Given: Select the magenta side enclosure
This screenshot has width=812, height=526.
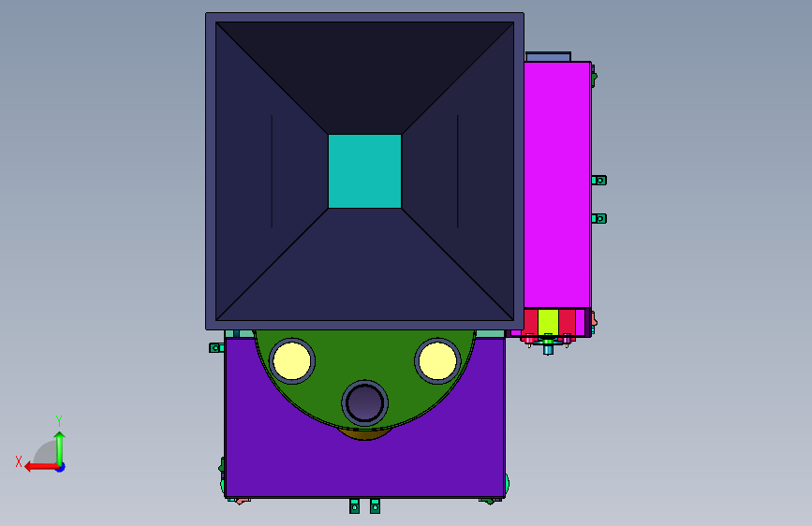Looking at the screenshot, I should 557,184.
